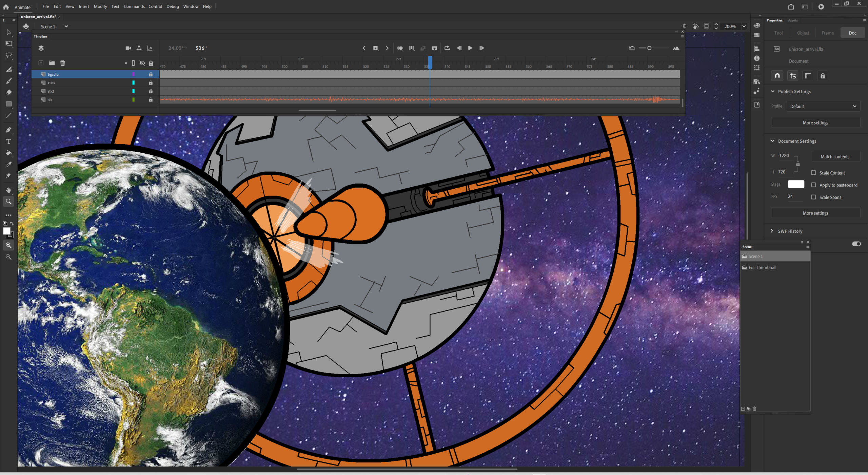Select the Zoom magnifier tool
The width and height of the screenshot is (868, 475).
point(9,202)
